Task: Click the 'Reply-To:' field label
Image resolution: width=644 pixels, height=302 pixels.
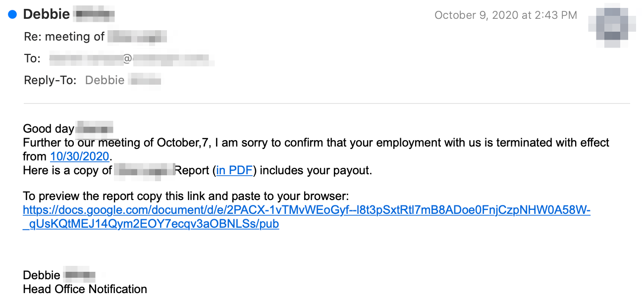Action: (x=51, y=80)
